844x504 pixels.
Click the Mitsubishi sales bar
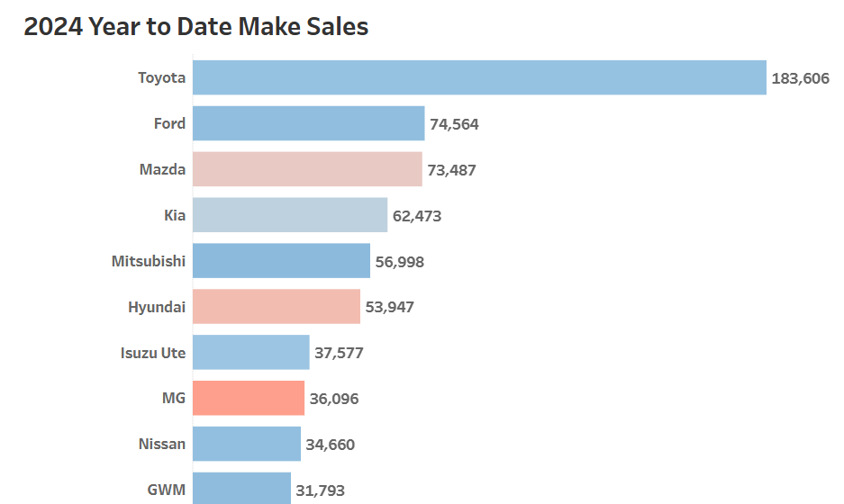[x=281, y=261]
